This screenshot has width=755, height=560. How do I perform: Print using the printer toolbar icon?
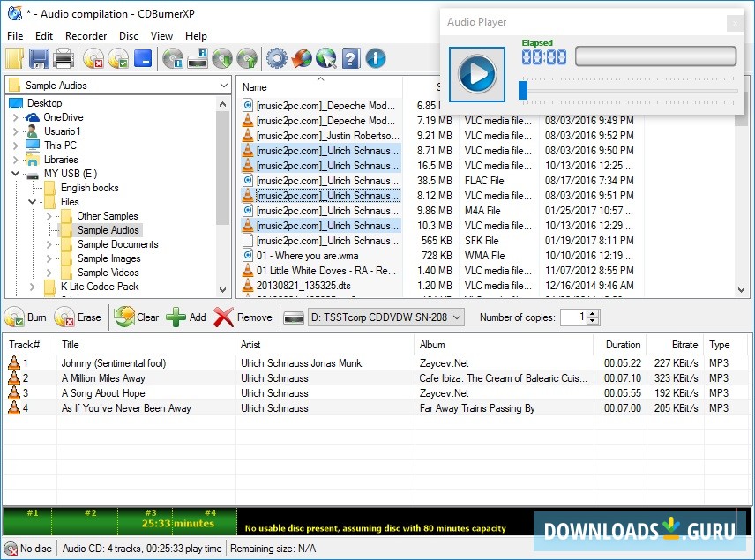coord(64,59)
